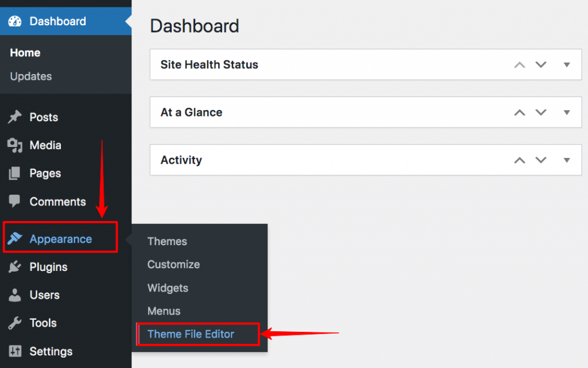588x368 pixels.
Task: Select Themes in the Appearance submenu
Action: [x=167, y=241]
